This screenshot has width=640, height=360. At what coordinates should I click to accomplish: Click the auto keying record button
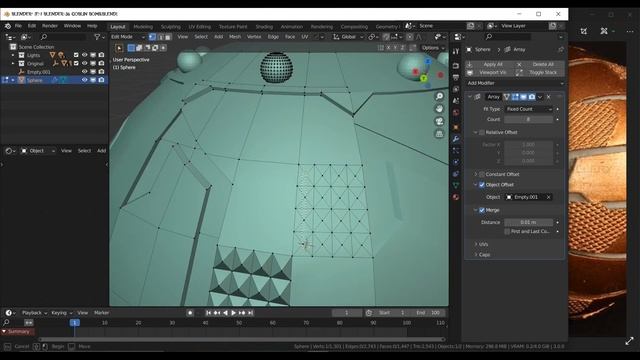coord(190,313)
